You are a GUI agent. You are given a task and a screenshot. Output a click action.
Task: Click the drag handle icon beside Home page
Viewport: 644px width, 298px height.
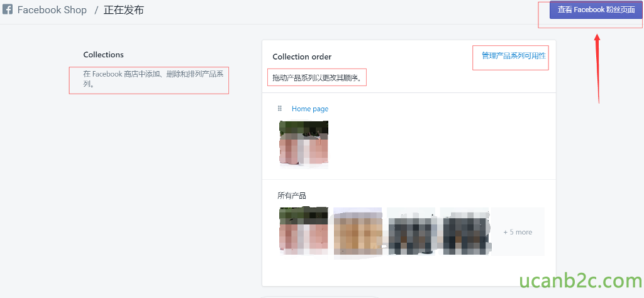(280, 108)
